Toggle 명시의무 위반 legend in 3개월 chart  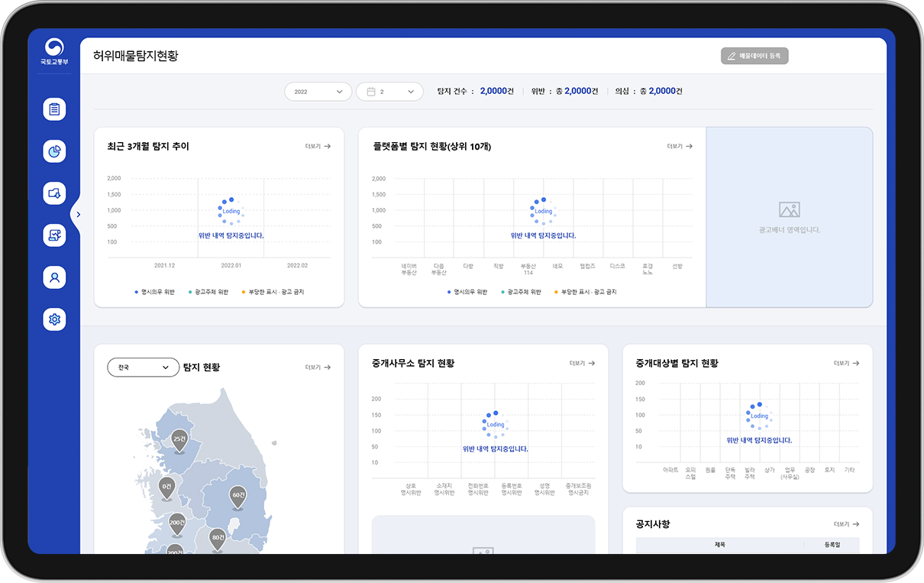pyautogui.click(x=158, y=292)
